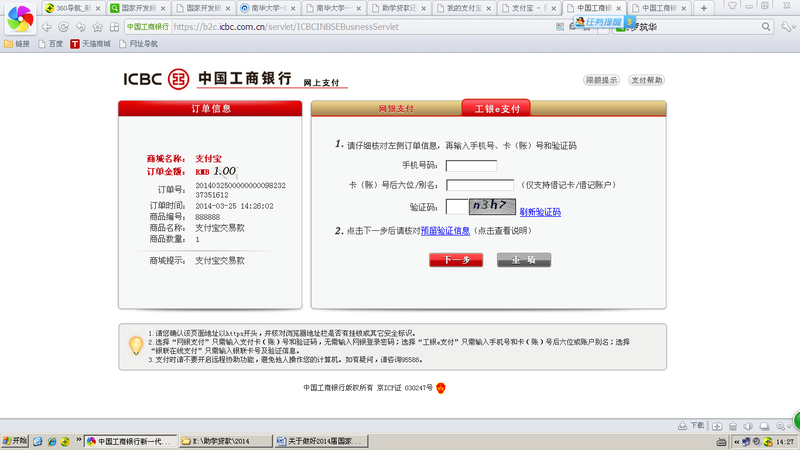Open the 开始 Start menu

(15, 441)
